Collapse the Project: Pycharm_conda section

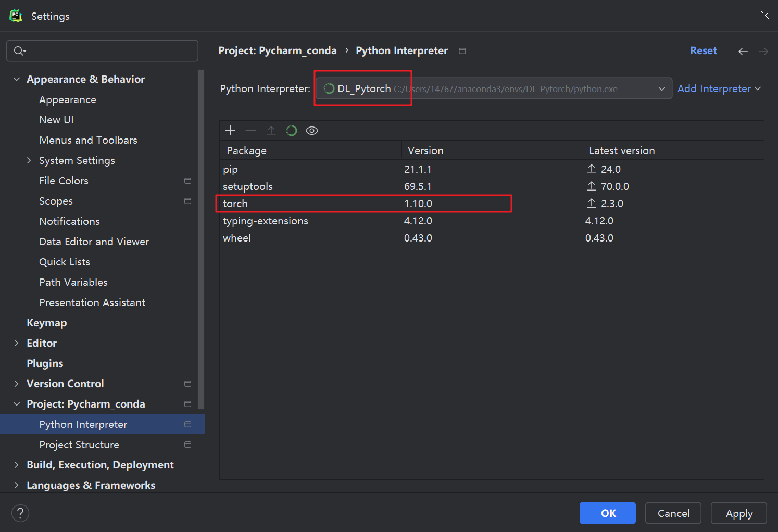coord(17,404)
